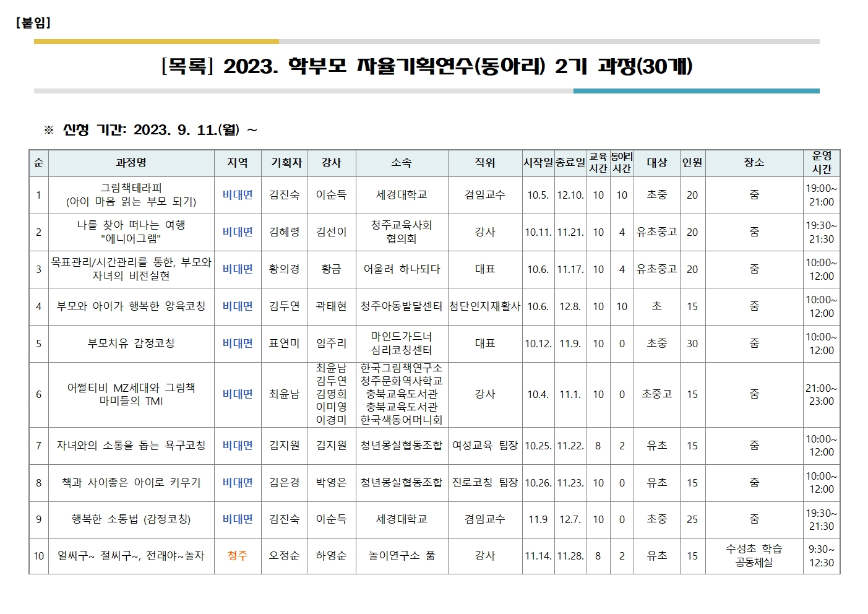The width and height of the screenshot is (868, 614).
Task: Click the '운영 시간' column header
Action: click(x=822, y=163)
